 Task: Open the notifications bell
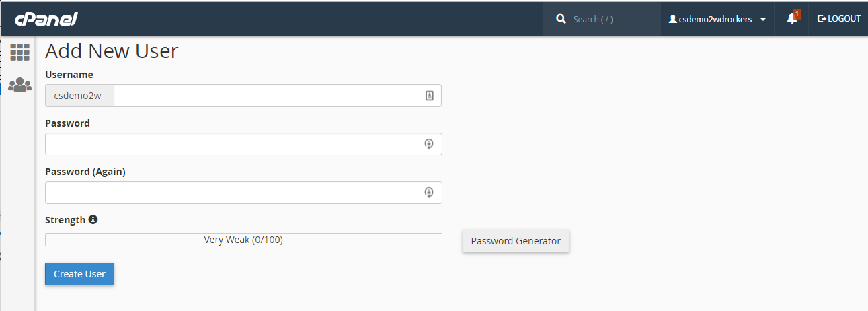pyautogui.click(x=792, y=19)
